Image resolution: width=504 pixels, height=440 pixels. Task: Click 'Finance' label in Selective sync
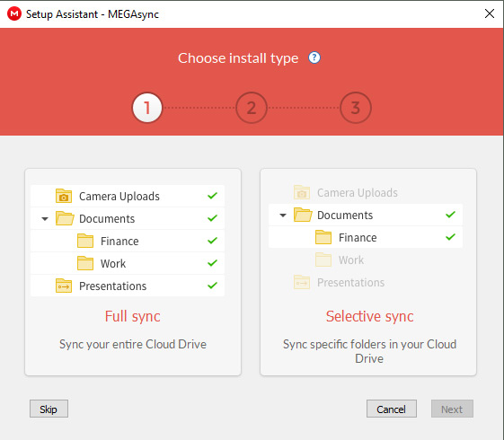(358, 238)
